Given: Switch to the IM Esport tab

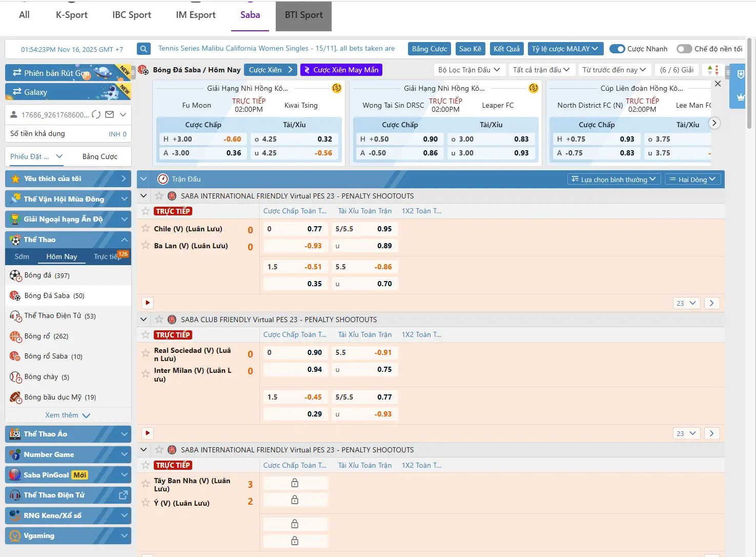Looking at the screenshot, I should pos(195,15).
